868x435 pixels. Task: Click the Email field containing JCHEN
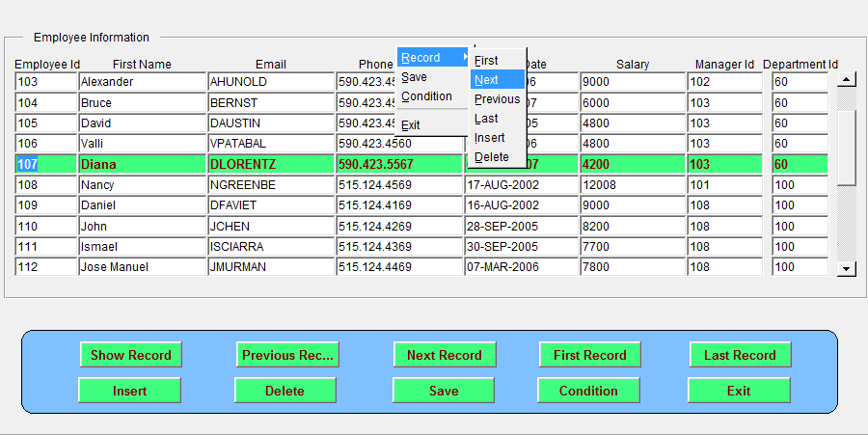pos(271,227)
